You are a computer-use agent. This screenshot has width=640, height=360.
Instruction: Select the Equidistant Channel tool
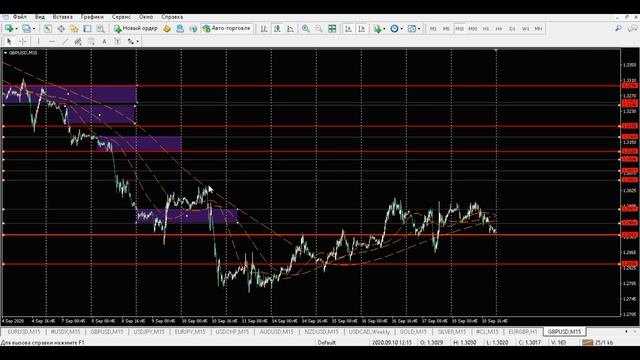pos(78,41)
